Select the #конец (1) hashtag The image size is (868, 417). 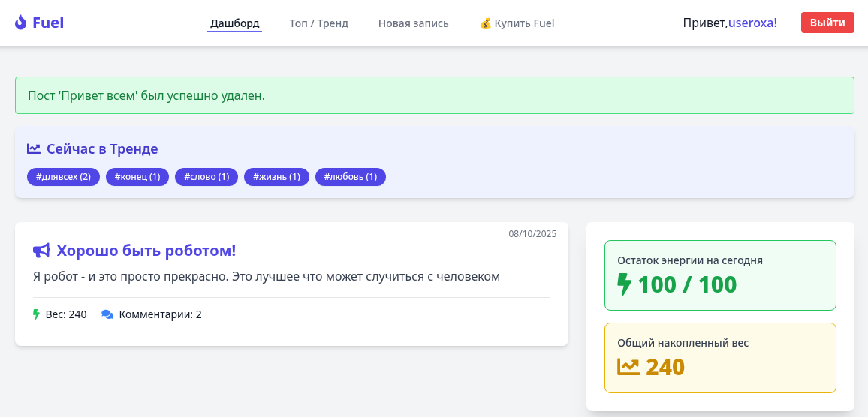click(137, 177)
